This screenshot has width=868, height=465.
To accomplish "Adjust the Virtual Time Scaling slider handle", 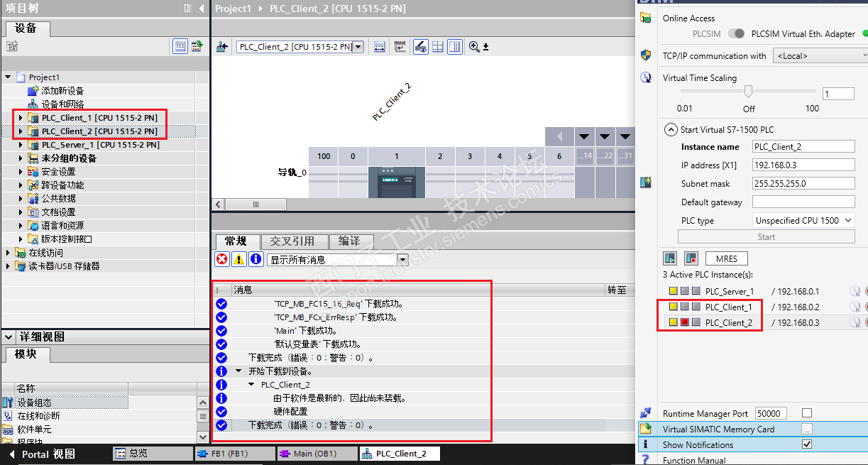I will (748, 91).
